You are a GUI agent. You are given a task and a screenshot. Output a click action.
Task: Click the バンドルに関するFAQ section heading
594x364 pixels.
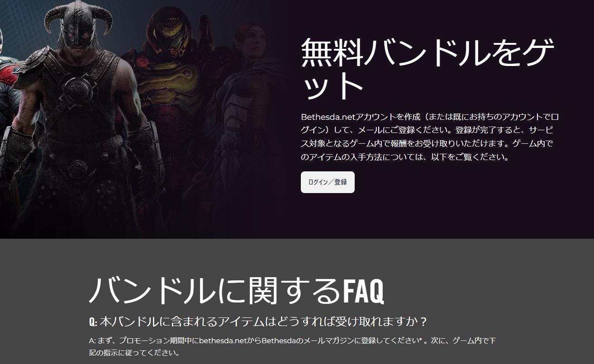[x=237, y=289]
